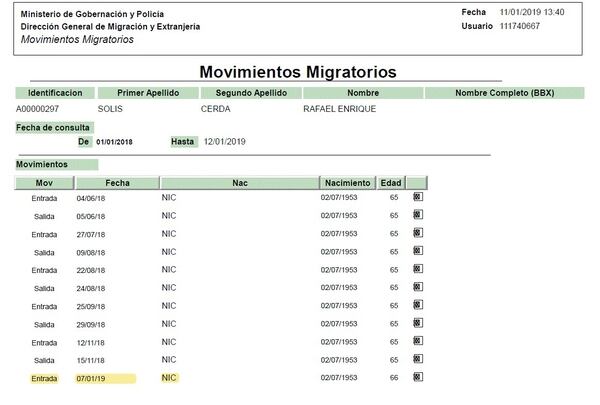View detail icon for 07/01/19 row
Screen dimensions: 600x405
click(418, 378)
